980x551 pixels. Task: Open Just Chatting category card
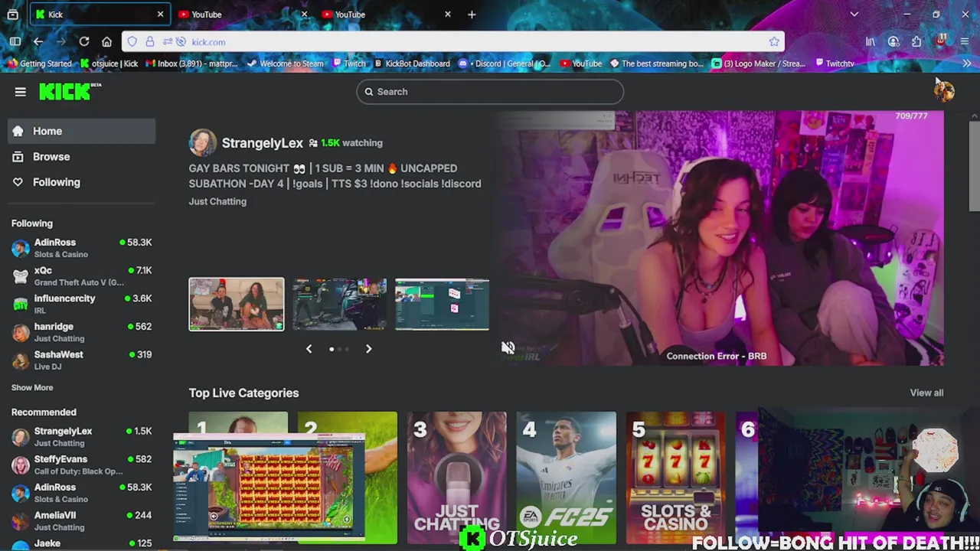[x=456, y=478]
